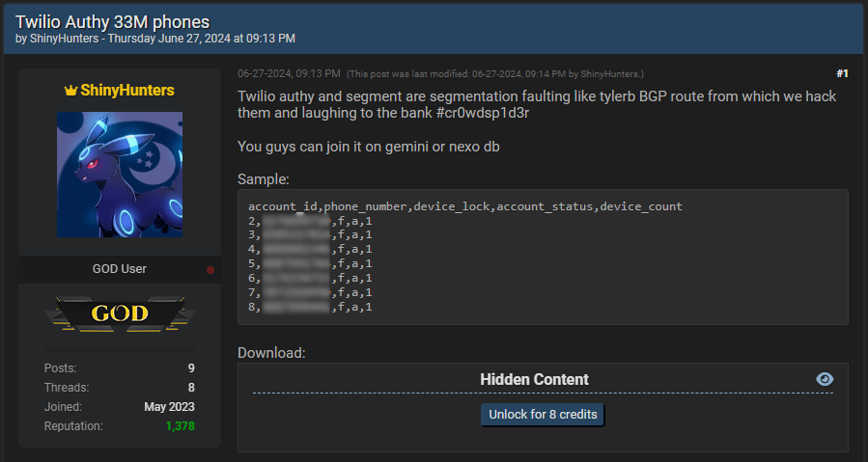The width and height of the screenshot is (868, 462).
Task: Click sample row starting with 5,
Action: point(310,263)
